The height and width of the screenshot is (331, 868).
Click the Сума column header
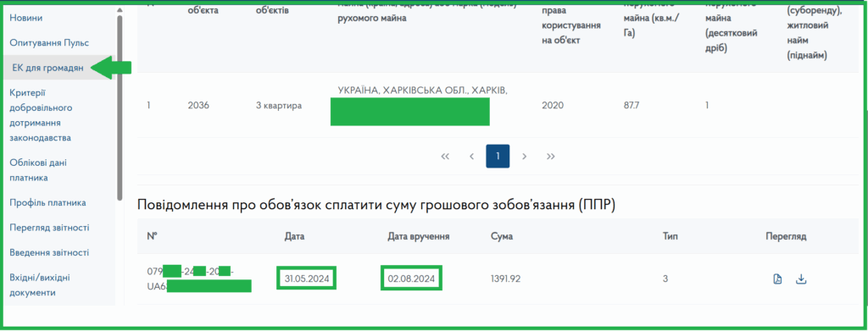pos(502,236)
